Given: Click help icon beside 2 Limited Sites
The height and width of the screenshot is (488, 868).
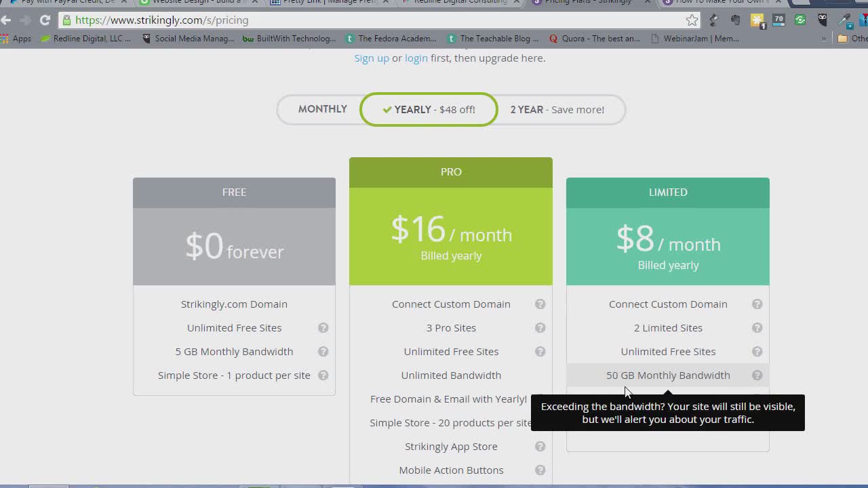Looking at the screenshot, I should [757, 327].
